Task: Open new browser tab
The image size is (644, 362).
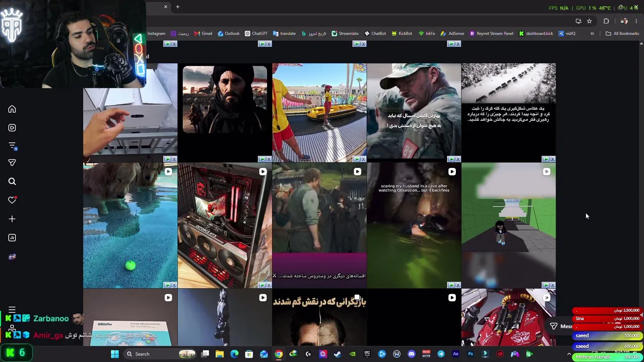Action: (178, 7)
